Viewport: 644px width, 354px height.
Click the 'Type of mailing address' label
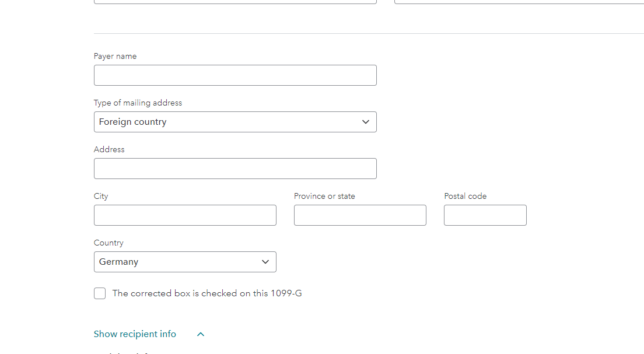click(x=138, y=103)
